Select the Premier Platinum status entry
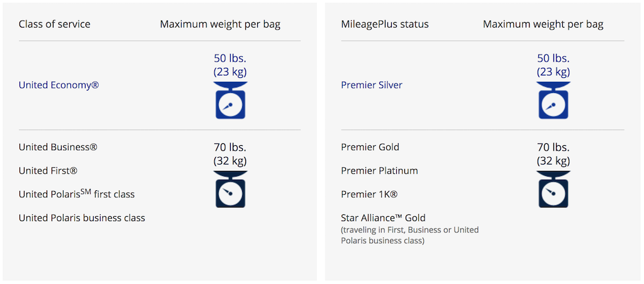644x284 pixels. (379, 170)
